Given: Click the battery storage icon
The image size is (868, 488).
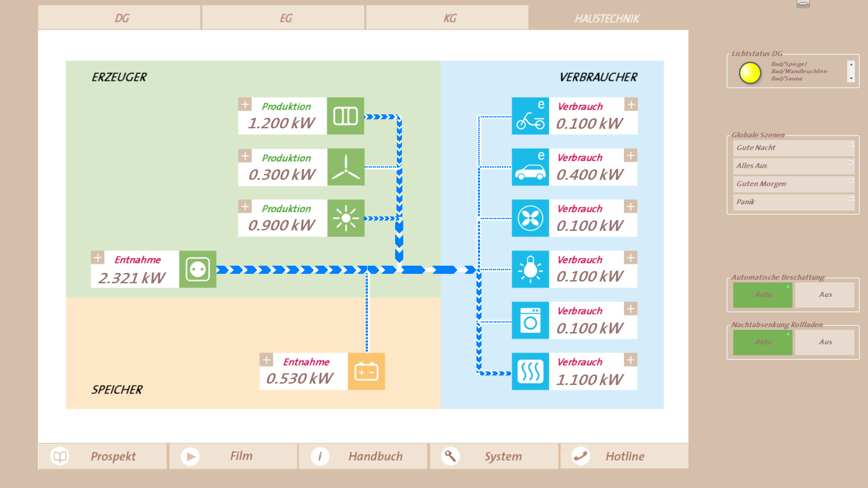Looking at the screenshot, I should (x=366, y=371).
